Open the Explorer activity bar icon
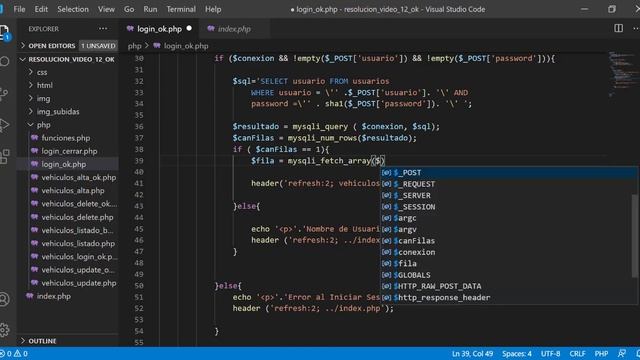 [4, 32]
